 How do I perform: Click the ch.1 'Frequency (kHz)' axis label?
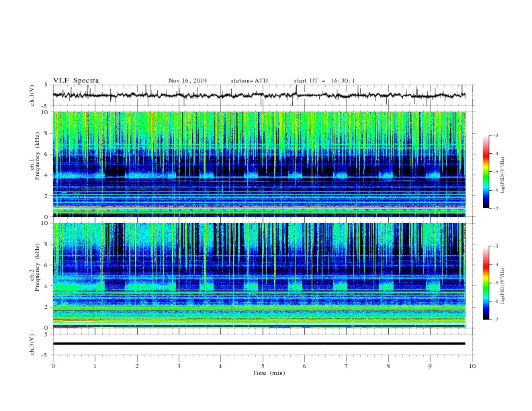click(x=37, y=154)
